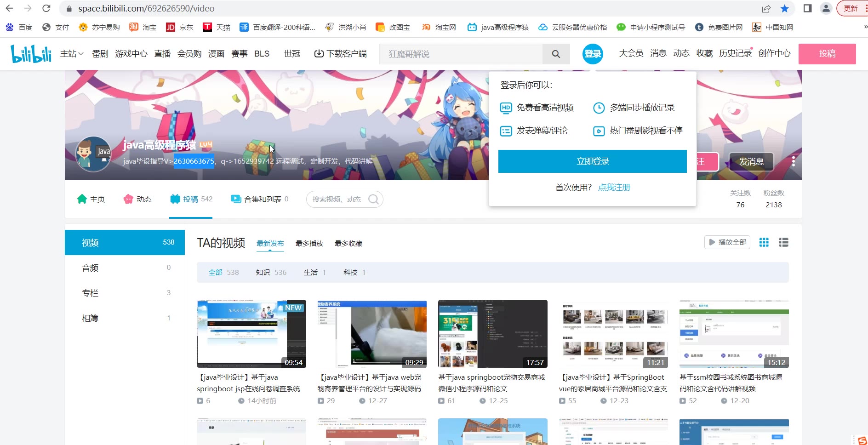Click the browser back arrow
Viewport: 868px width, 445px height.
[9, 8]
